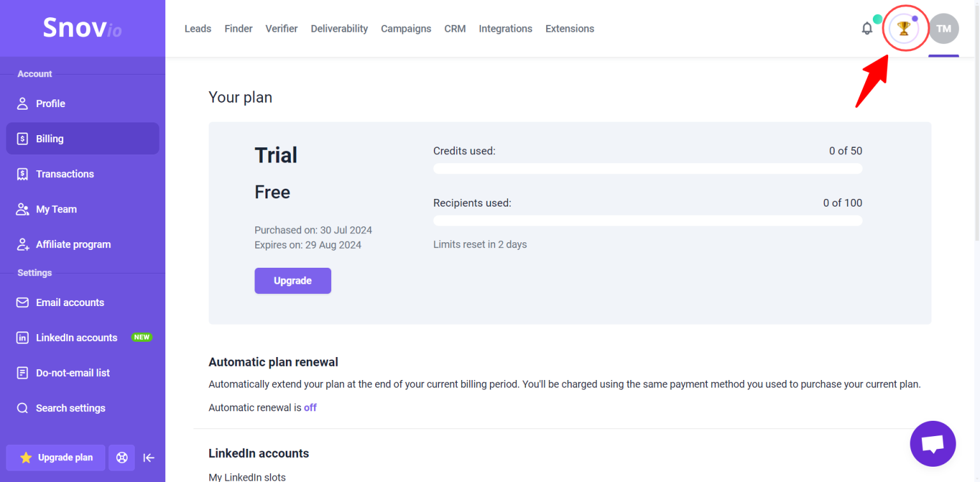Screen dimensions: 980x482
Task: Toggle automatic renewal 'off' link
Action: click(310, 407)
